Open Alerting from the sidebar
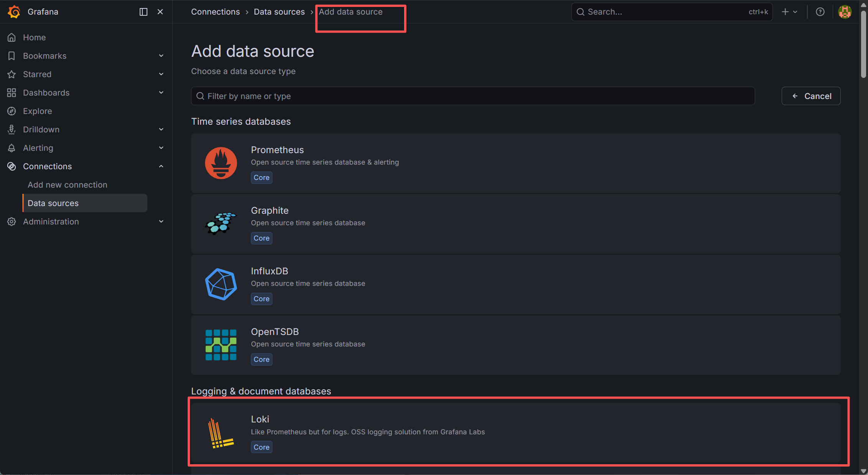 [x=38, y=148]
